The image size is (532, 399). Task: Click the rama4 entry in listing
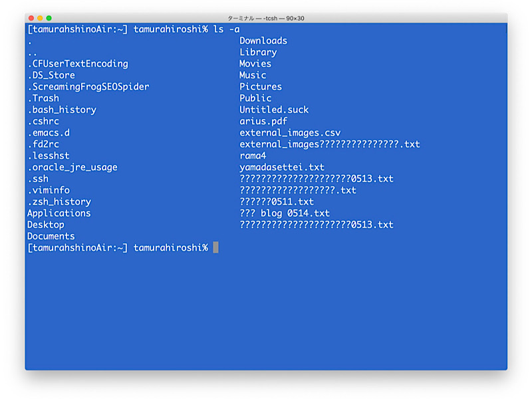pos(253,156)
